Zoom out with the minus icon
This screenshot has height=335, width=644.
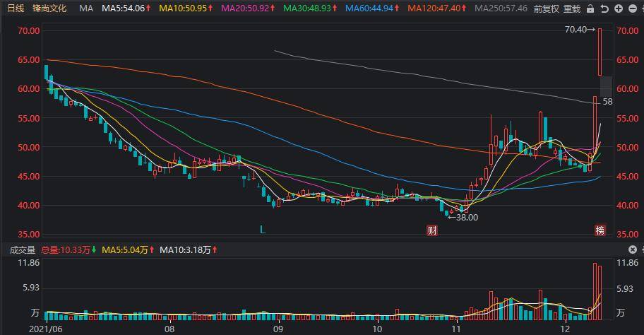click(633, 8)
